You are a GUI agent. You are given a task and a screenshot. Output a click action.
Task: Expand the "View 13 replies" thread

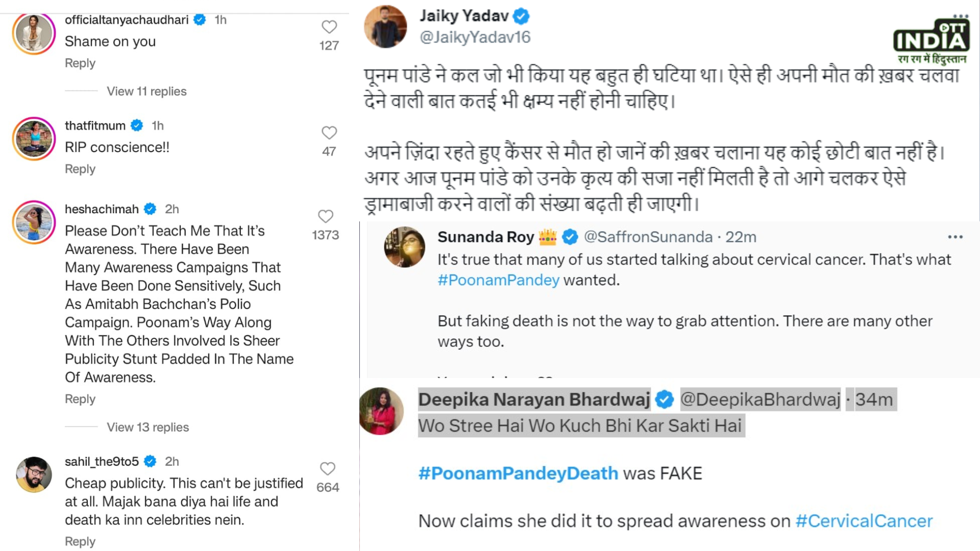(148, 427)
